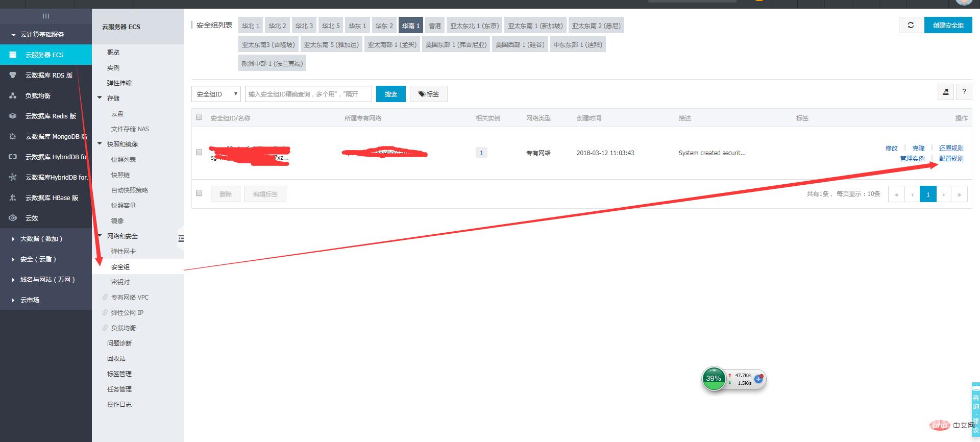Viewport: 980px width, 442px height.
Task: Switch to the 华北 1 region tab
Action: pos(251,26)
